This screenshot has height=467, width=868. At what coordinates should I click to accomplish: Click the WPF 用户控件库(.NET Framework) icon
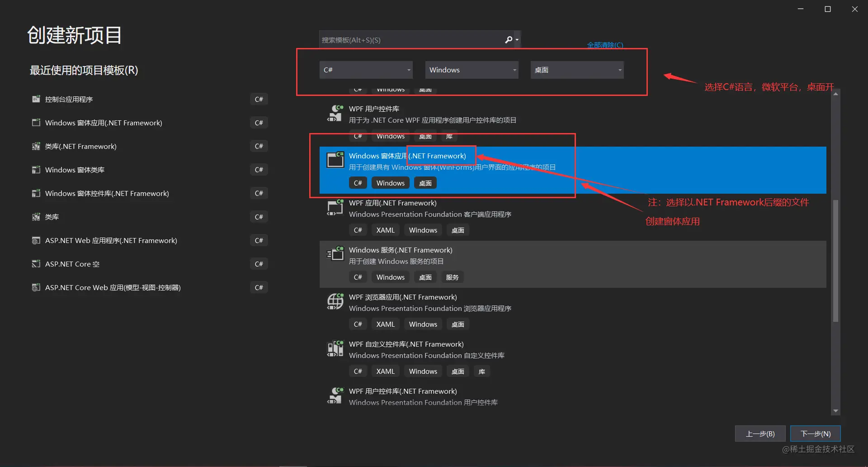[x=335, y=396]
